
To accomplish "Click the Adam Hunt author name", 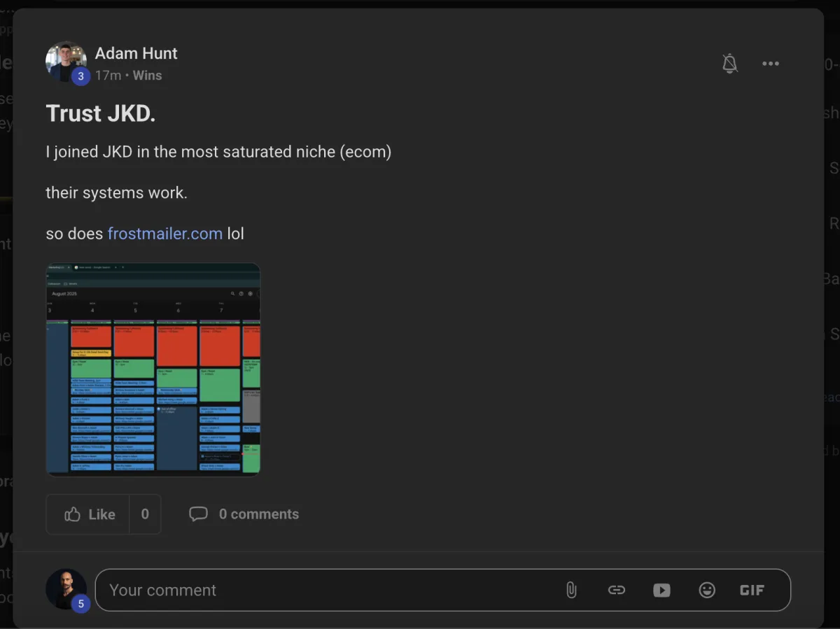I will 136,53.
